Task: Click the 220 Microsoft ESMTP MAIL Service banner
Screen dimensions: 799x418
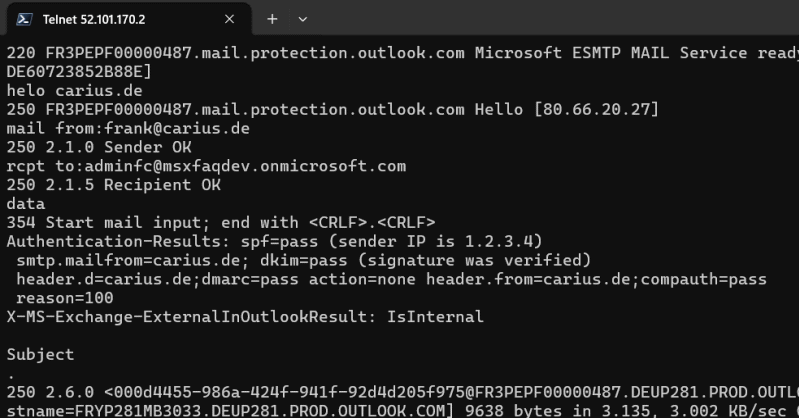Action: [400, 53]
